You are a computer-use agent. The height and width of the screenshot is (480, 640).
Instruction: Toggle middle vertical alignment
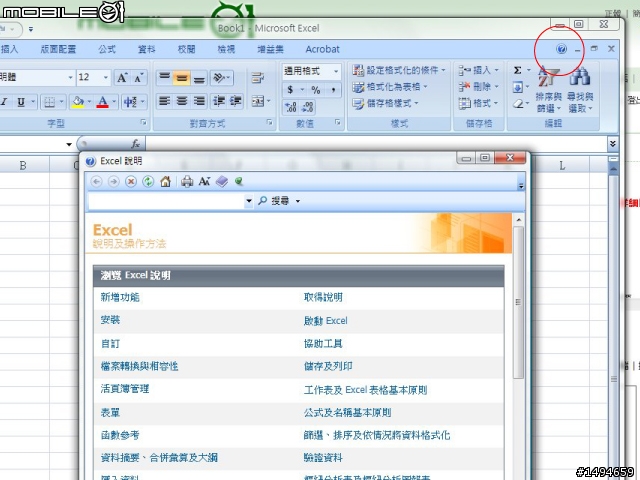[x=182, y=77]
